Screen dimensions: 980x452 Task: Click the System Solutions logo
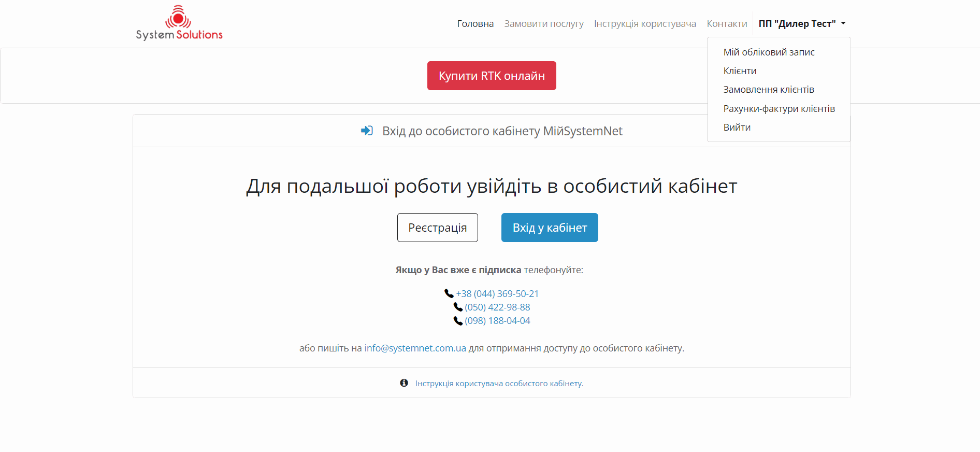pyautogui.click(x=179, y=23)
